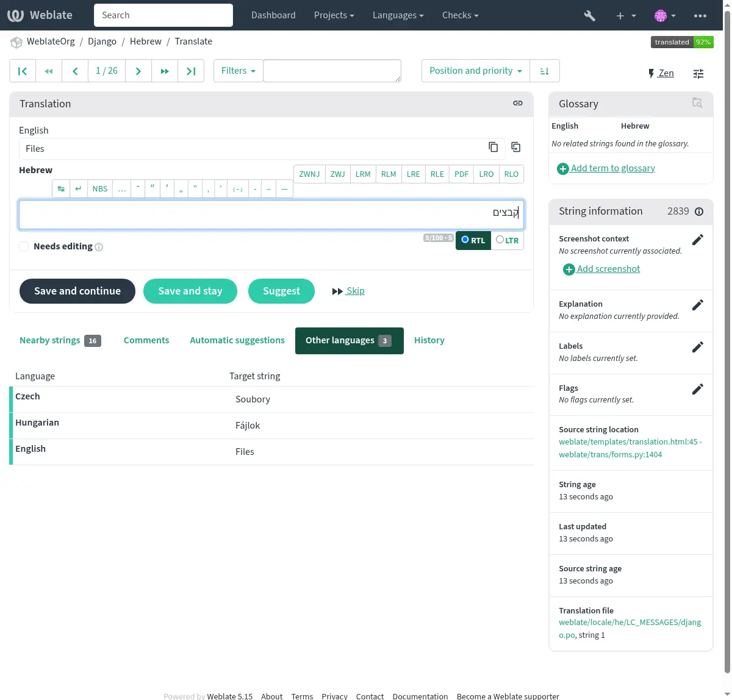Fast-forward several strings ahead
Screen dimensions: 732x700
point(165,71)
